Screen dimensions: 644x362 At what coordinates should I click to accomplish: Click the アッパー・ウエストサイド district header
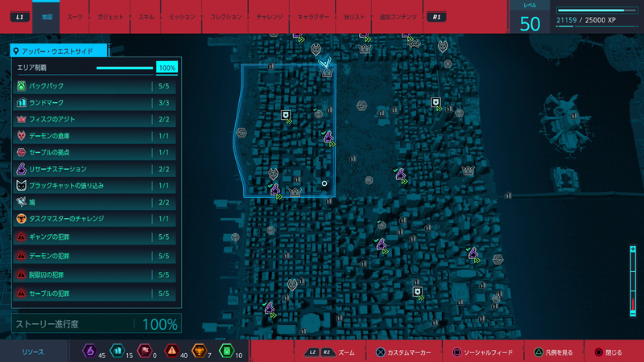coord(59,51)
